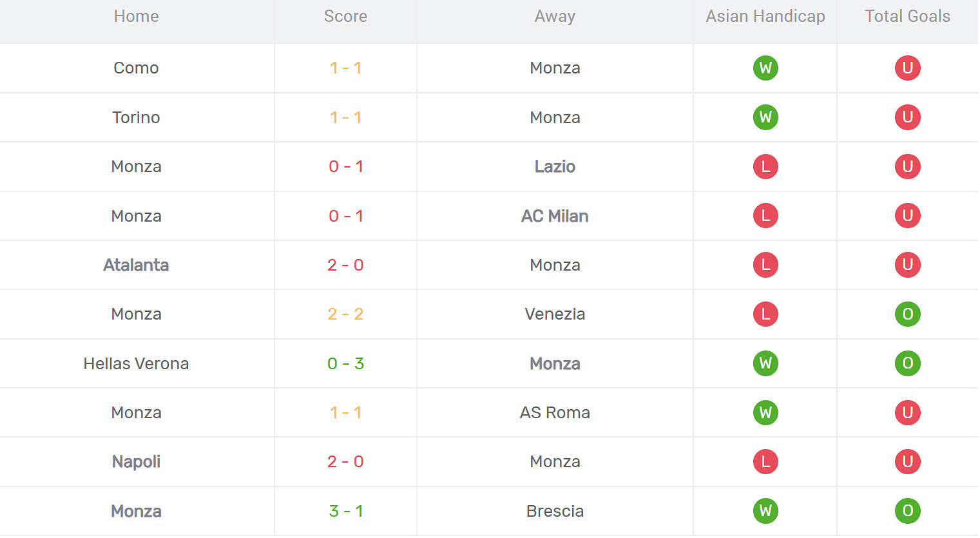Open the Lazio away team link
This screenshot has width=980, height=538.
555,166
